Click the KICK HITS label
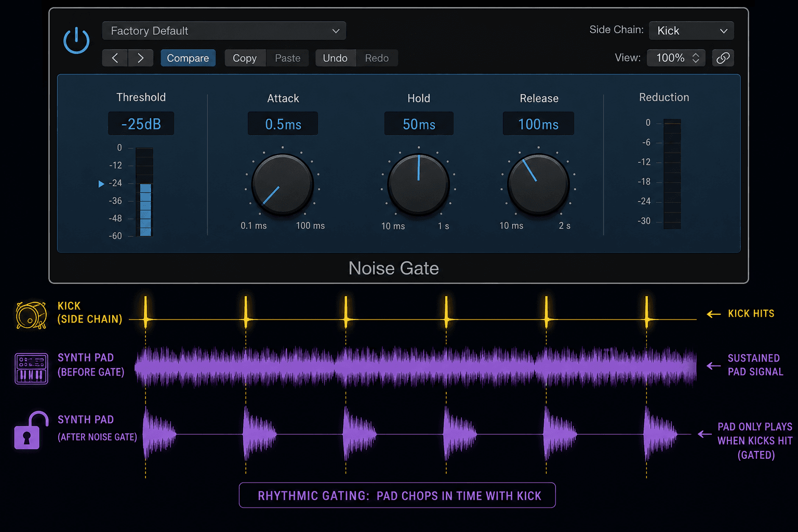Viewport: 798px width, 532px height. tap(751, 313)
